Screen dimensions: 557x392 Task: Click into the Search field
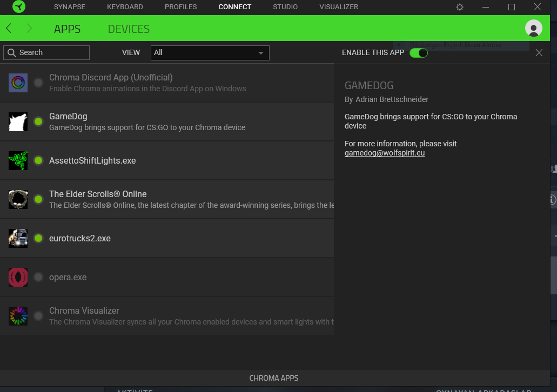tap(46, 52)
